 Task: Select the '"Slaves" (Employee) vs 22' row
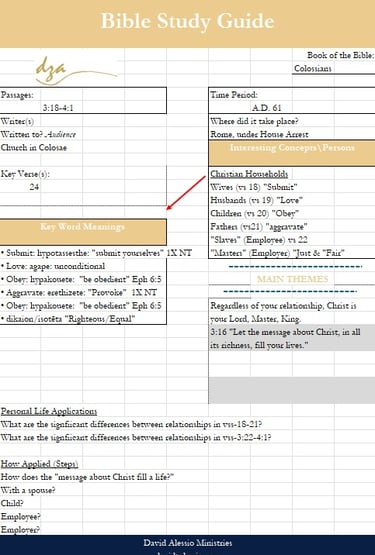tap(258, 240)
